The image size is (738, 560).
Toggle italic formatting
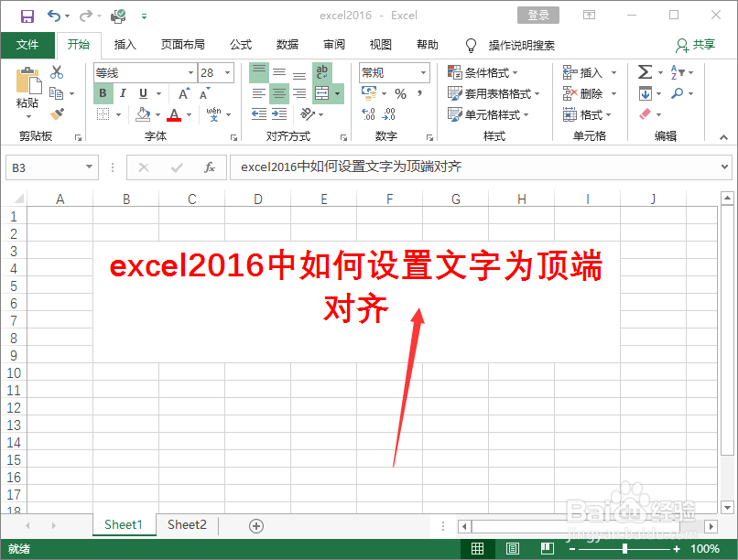pos(122,92)
